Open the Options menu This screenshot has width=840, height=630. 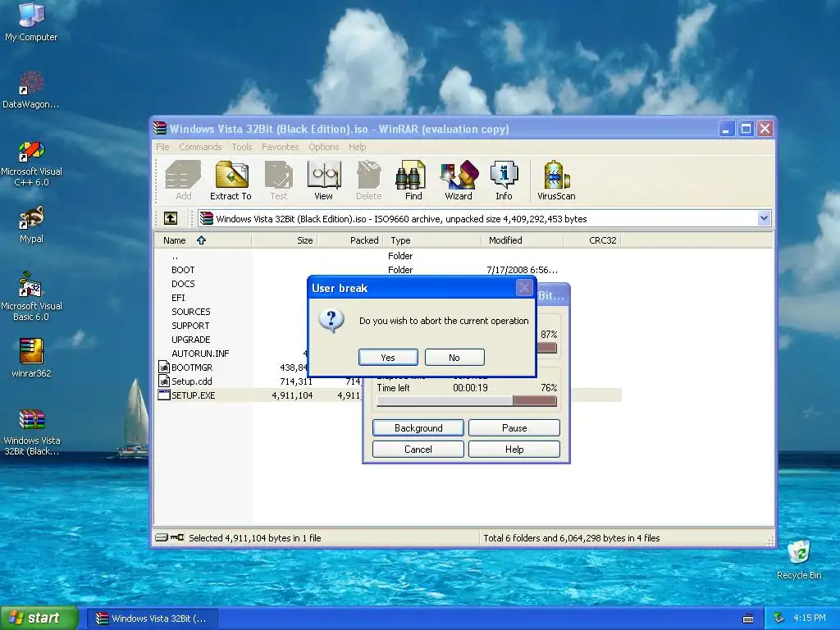point(323,147)
